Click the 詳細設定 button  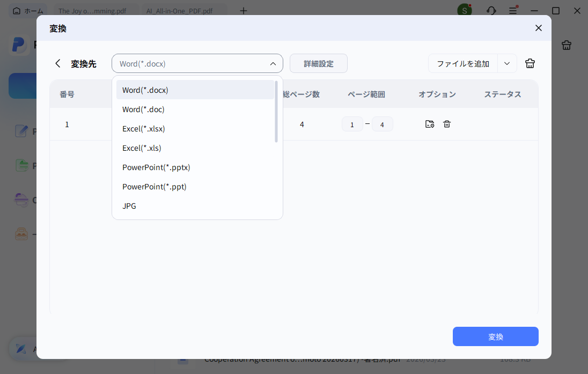tap(318, 63)
